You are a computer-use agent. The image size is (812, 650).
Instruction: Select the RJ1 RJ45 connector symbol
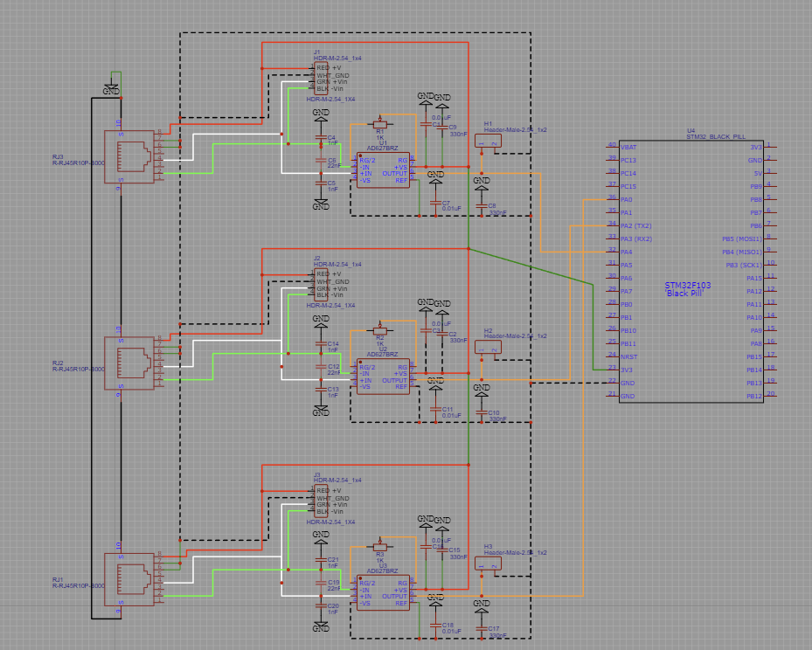pos(129,578)
